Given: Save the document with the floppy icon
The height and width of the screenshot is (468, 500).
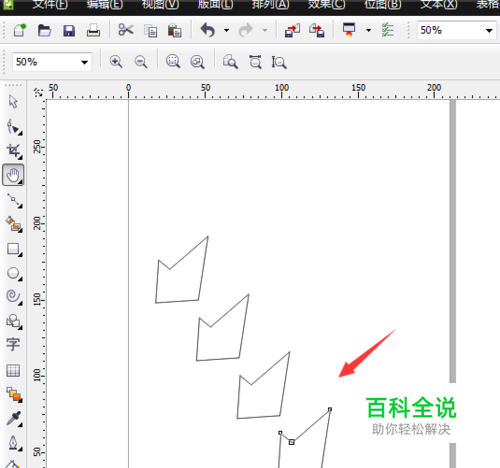Looking at the screenshot, I should (69, 31).
